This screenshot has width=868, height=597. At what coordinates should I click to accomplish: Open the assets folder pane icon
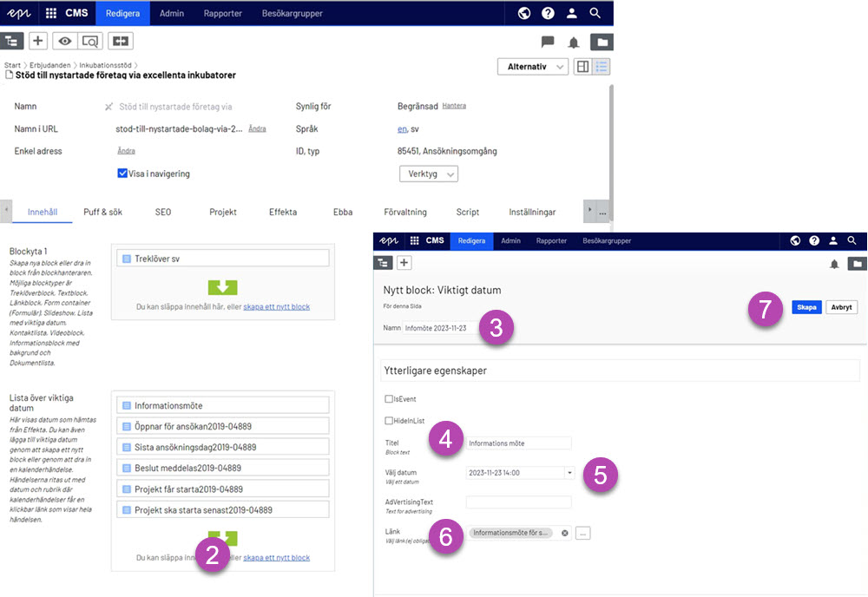pos(601,42)
